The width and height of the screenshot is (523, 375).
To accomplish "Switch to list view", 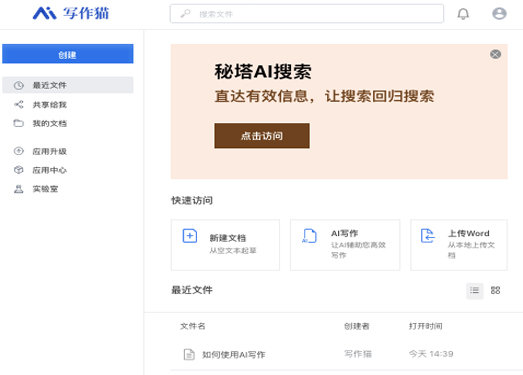I will tap(474, 291).
